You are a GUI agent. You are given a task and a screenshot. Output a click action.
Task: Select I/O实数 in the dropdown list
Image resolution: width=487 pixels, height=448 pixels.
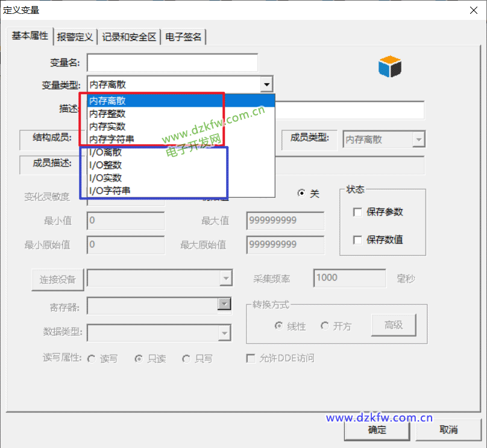click(105, 178)
